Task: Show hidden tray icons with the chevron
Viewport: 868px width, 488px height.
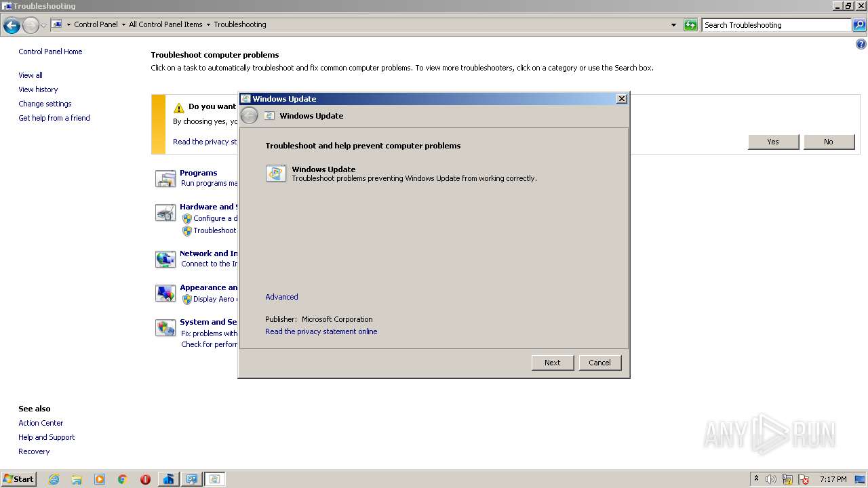Action: pos(756,479)
